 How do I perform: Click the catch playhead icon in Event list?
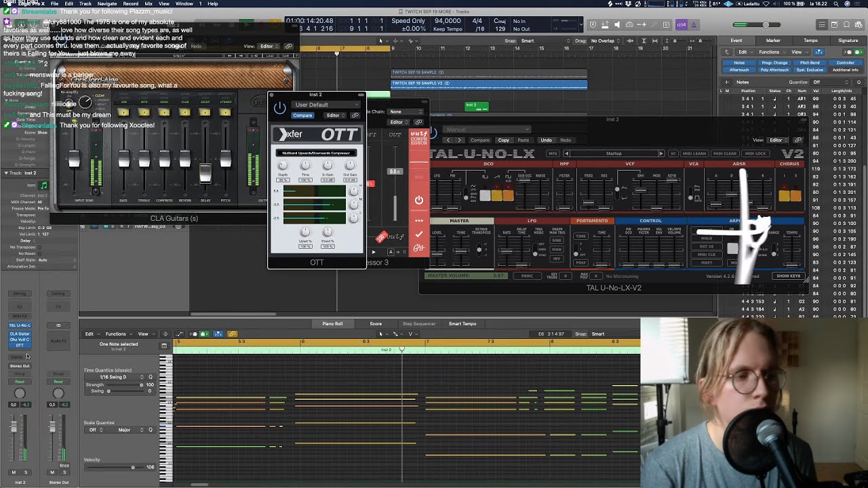tap(820, 52)
